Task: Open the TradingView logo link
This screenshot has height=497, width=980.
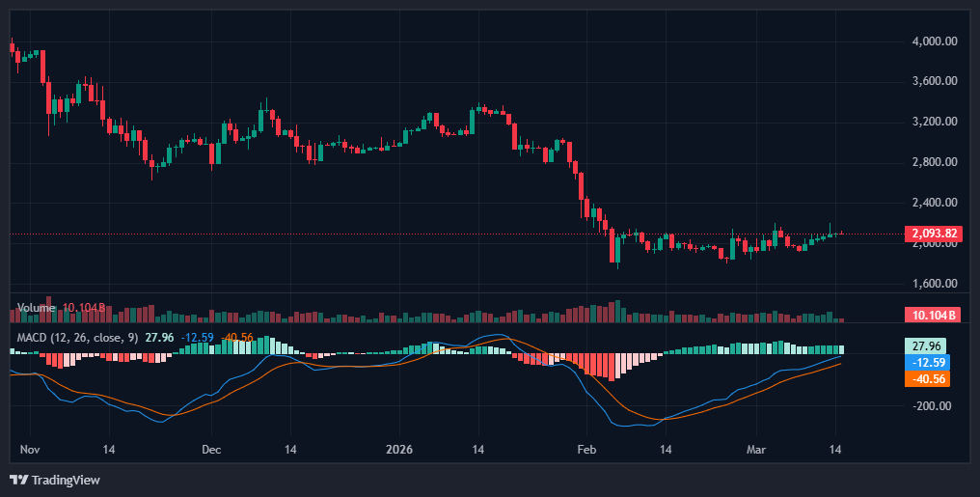Action: (x=55, y=481)
